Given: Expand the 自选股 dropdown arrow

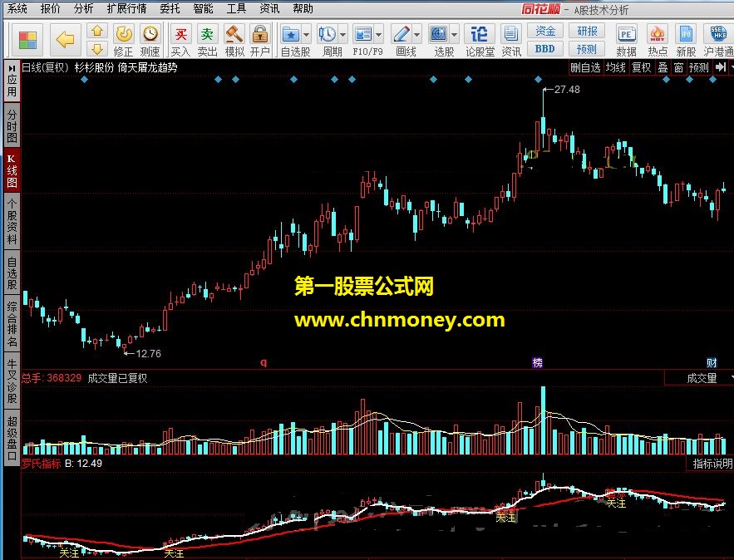Looking at the screenshot, I should [306, 35].
